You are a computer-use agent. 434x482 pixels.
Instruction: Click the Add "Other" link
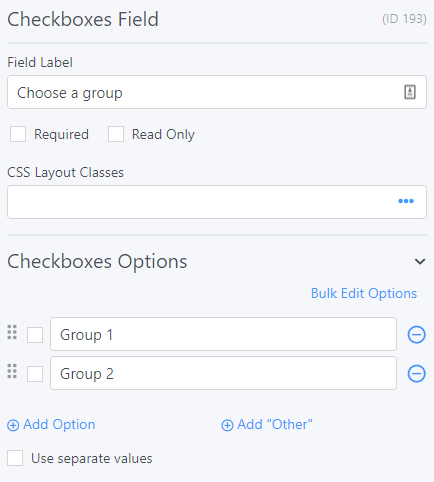pyautogui.click(x=267, y=425)
